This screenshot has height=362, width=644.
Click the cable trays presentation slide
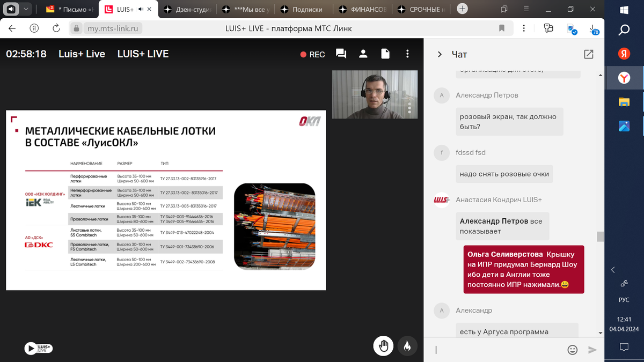166,200
